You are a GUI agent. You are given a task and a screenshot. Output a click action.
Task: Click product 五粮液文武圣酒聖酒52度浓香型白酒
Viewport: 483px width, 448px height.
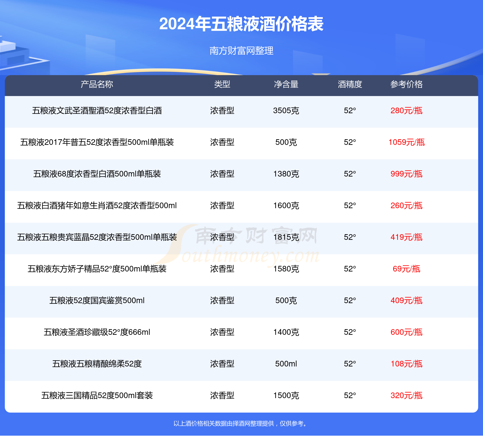point(97,111)
